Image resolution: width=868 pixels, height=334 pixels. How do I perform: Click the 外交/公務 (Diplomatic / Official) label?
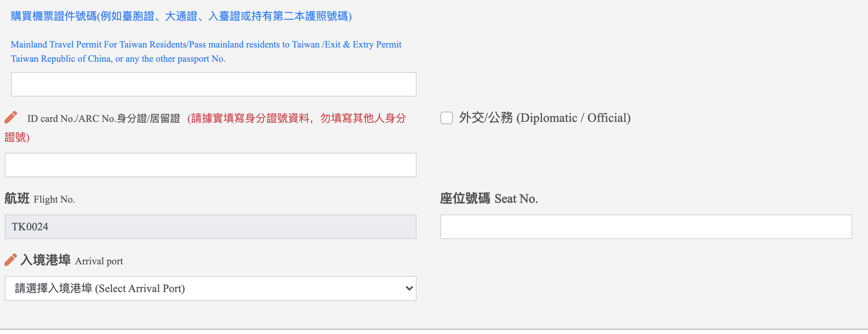[545, 118]
